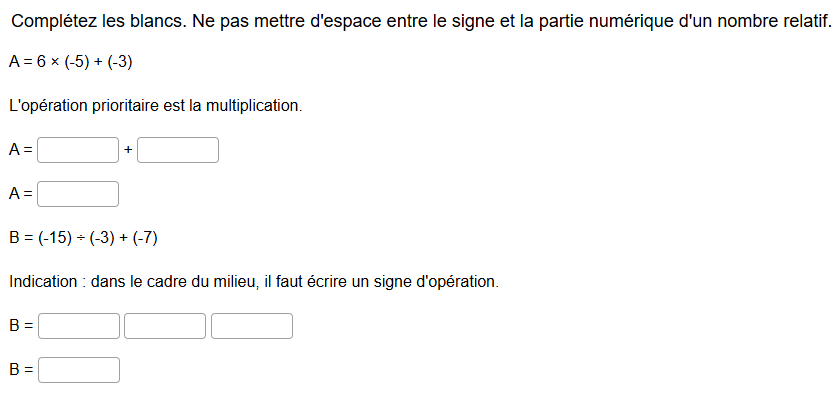840x401 pixels.
Task: Click the 'B =' label before last blank
Action: 21,370
